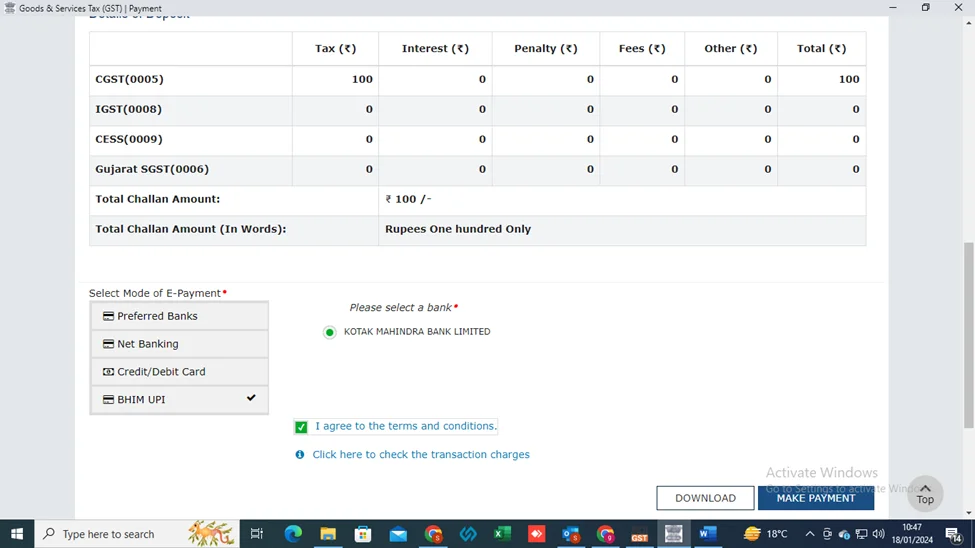
Task: Open the volume control in system tray
Action: (x=879, y=534)
